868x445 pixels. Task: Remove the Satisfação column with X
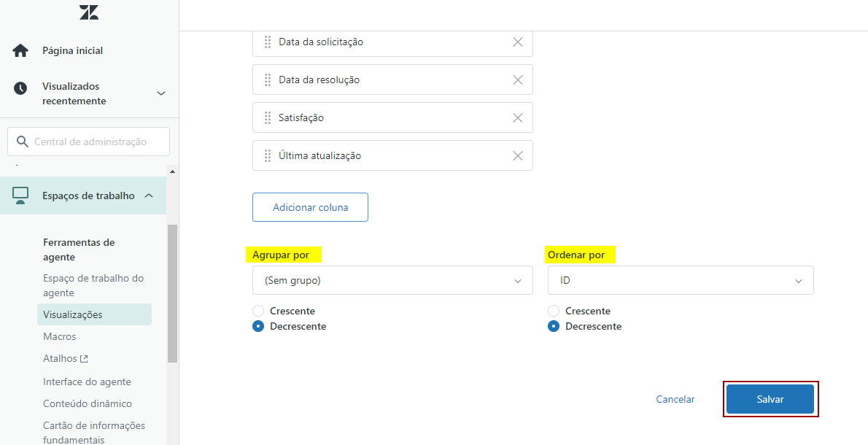(518, 118)
